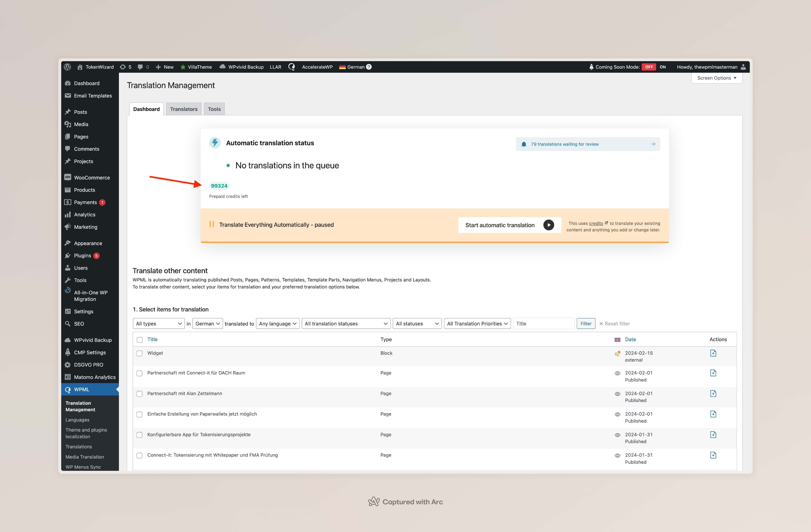
Task: Check the Partnerschaft mit Alan Zettelmann checkbox
Action: [139, 394]
